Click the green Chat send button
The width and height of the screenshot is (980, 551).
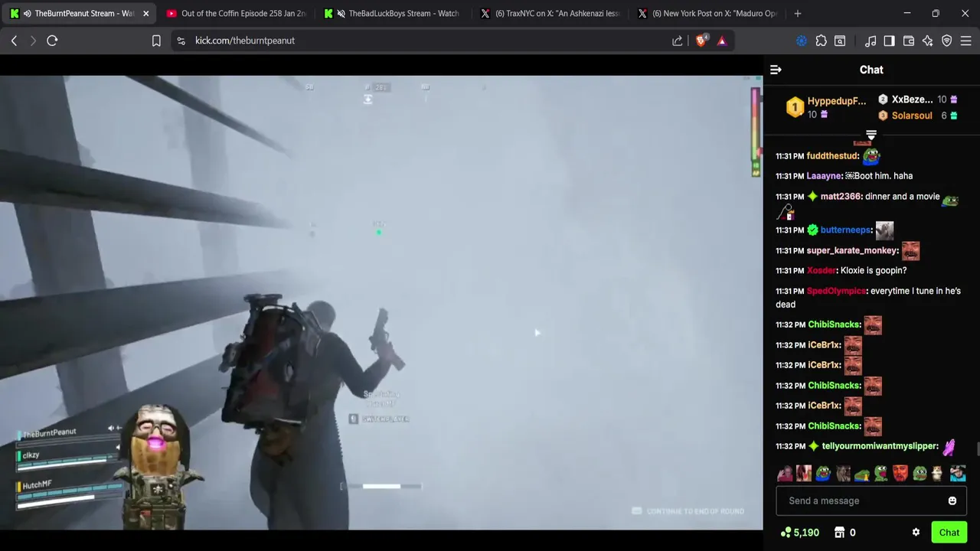pyautogui.click(x=949, y=533)
